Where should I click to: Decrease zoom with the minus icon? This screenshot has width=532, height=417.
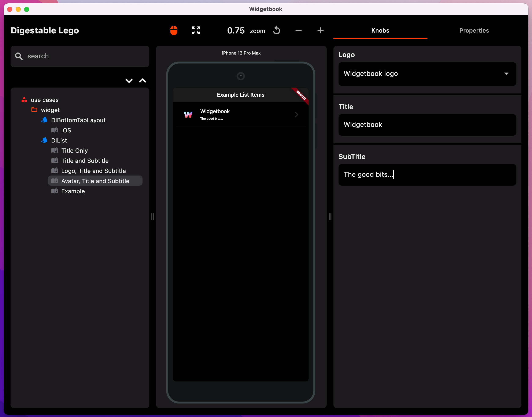(x=298, y=30)
